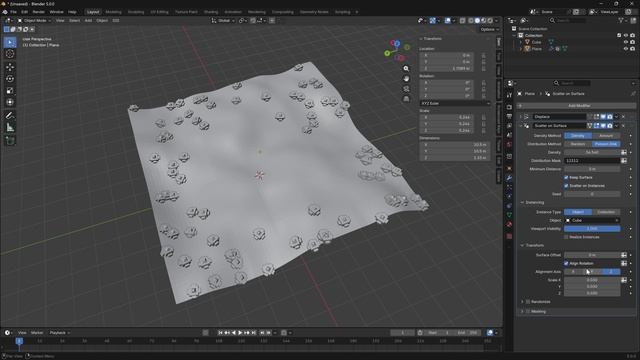Hide the Plane object in outliner
640x360 pixels.
pyautogui.click(x=626, y=49)
